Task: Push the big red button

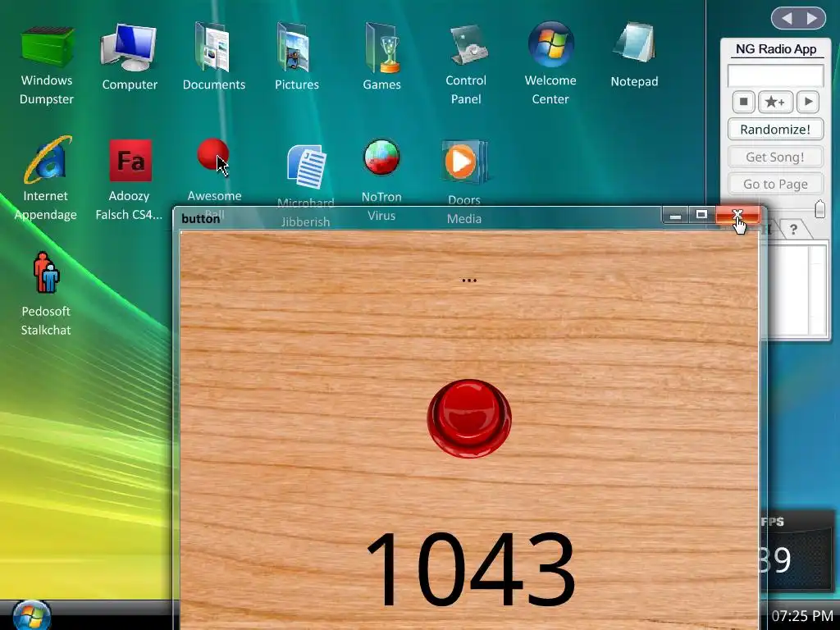Action: (469, 418)
